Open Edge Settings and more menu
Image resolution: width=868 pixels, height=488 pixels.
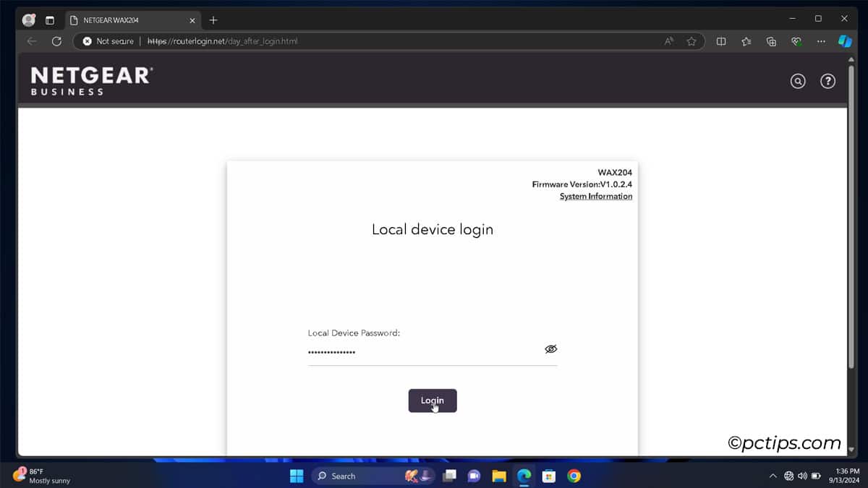point(821,41)
